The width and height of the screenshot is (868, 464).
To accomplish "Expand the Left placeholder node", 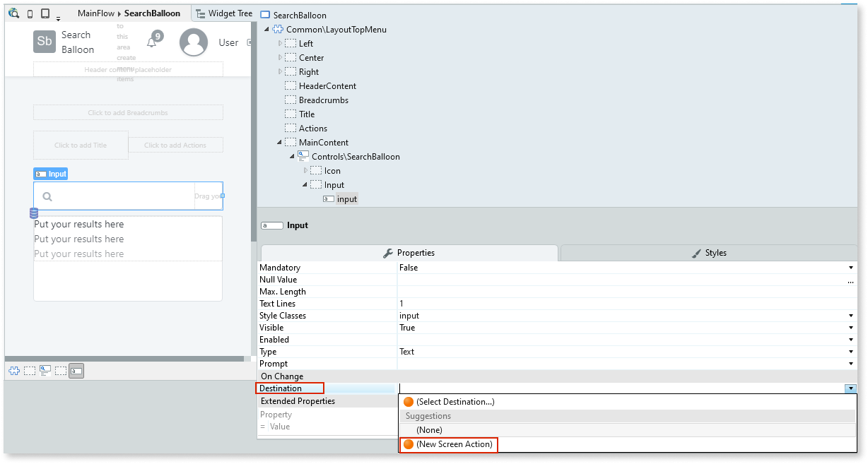I will pos(280,44).
